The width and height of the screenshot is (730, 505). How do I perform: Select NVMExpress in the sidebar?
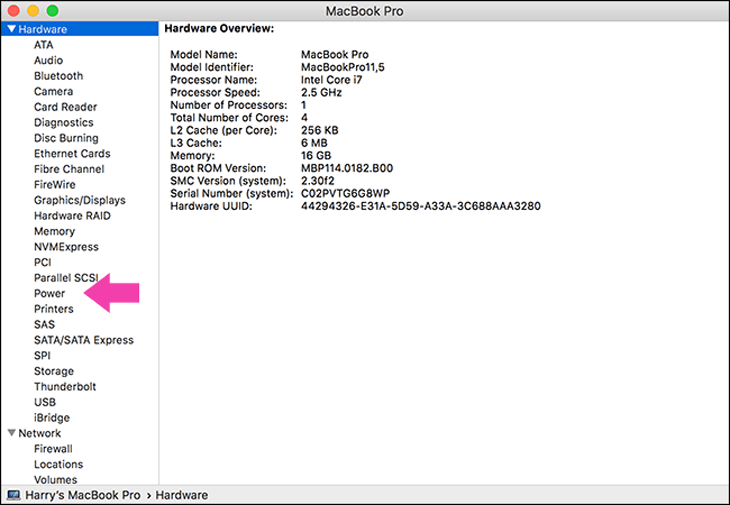66,247
